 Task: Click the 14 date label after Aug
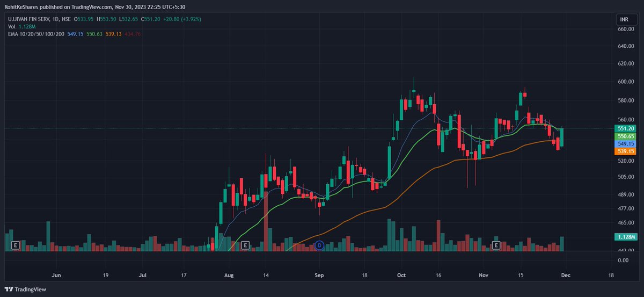(x=266, y=274)
